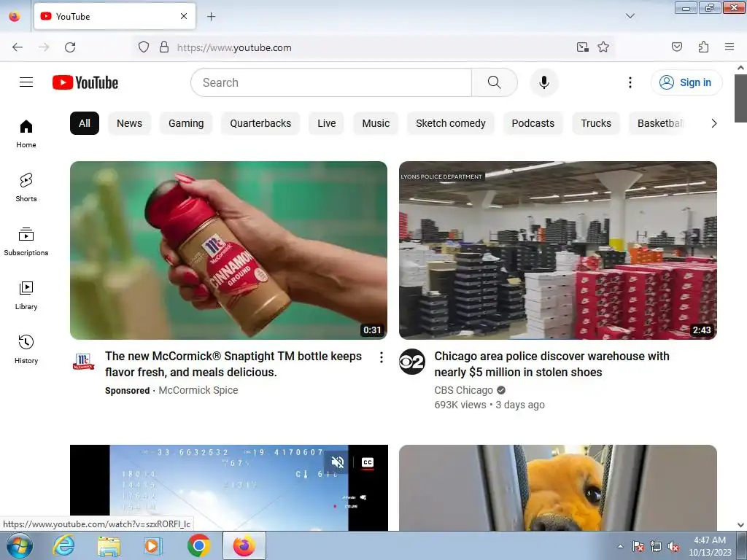Show more filter chips with right arrow
The image size is (747, 560).
[713, 123]
